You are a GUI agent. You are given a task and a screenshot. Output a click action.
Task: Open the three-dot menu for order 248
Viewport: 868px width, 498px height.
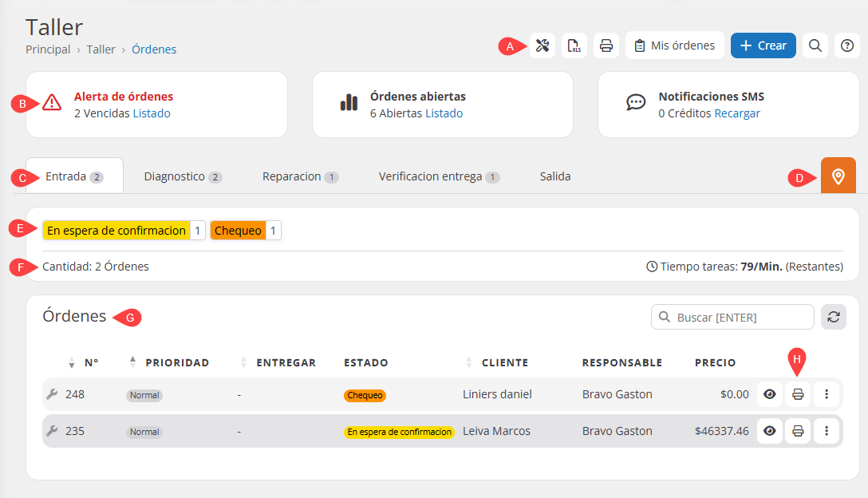coord(827,394)
